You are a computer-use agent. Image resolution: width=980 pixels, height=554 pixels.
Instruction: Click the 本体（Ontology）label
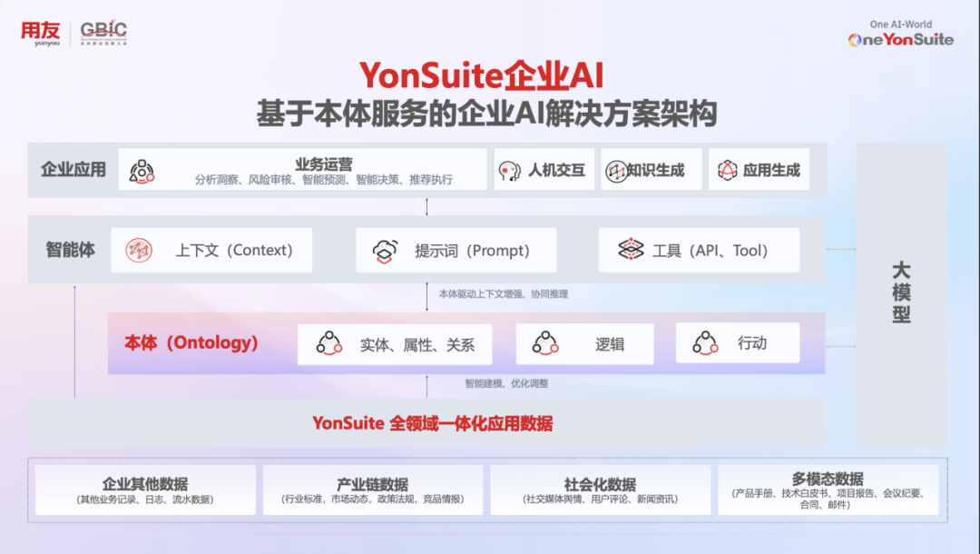[x=191, y=342]
